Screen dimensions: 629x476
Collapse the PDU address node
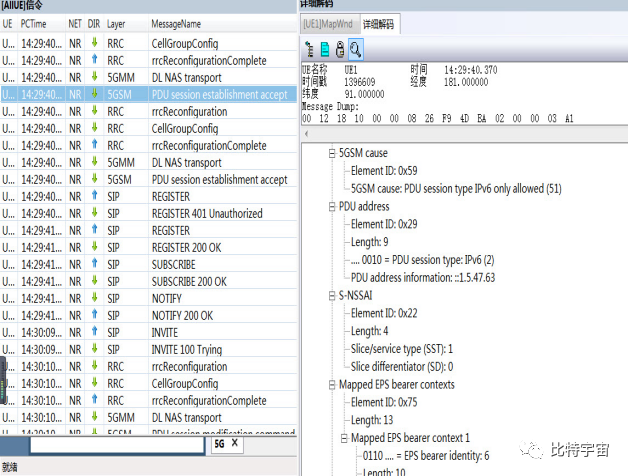(x=332, y=207)
